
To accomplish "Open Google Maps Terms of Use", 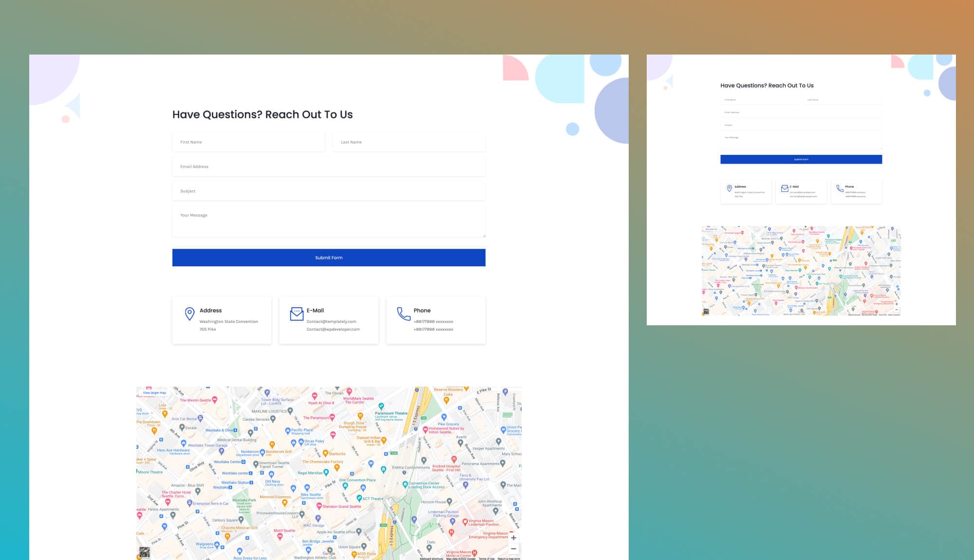I will 487,559.
